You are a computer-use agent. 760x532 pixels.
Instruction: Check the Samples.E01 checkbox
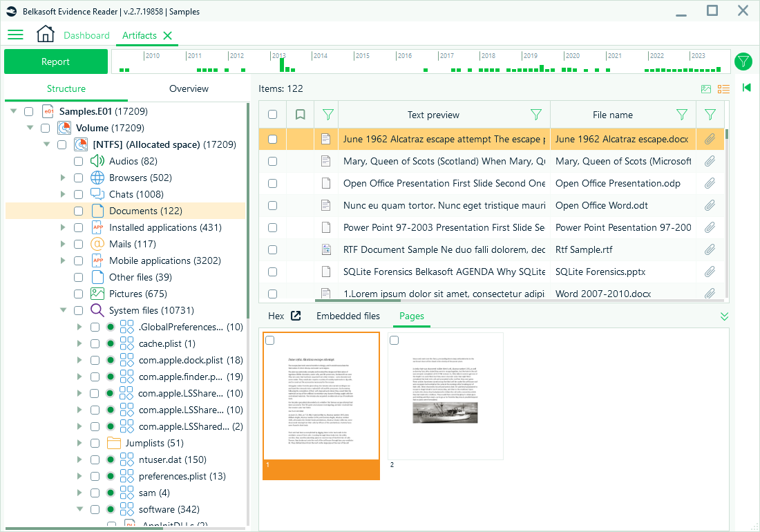(x=29, y=111)
